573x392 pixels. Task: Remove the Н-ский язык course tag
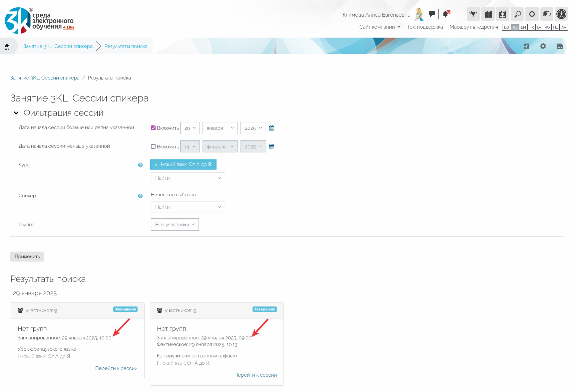[x=156, y=165]
